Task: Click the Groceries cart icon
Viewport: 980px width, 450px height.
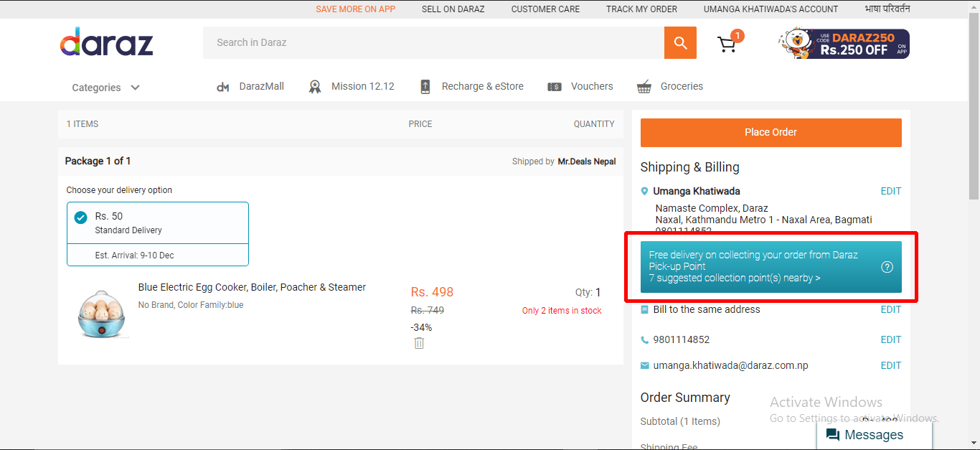Action: pyautogui.click(x=644, y=86)
